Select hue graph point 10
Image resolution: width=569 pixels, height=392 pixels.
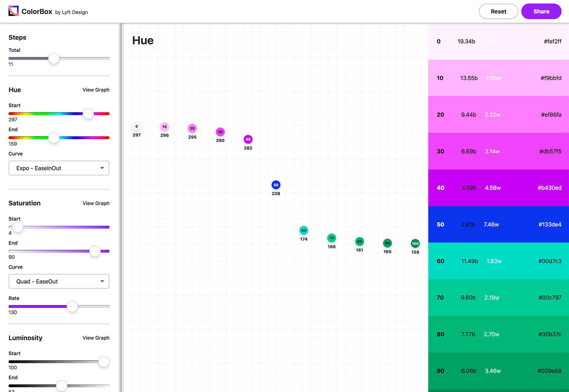click(165, 126)
